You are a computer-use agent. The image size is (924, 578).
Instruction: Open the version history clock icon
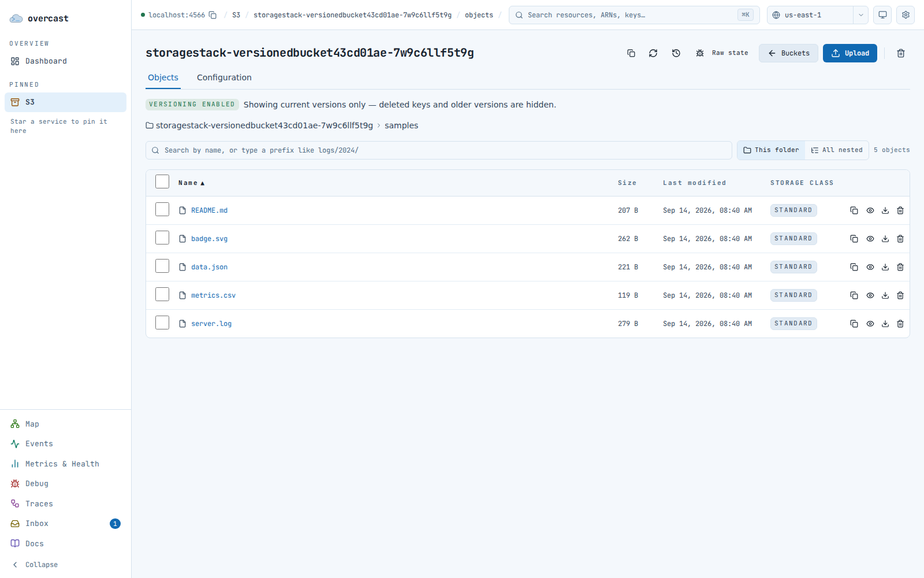(x=676, y=53)
